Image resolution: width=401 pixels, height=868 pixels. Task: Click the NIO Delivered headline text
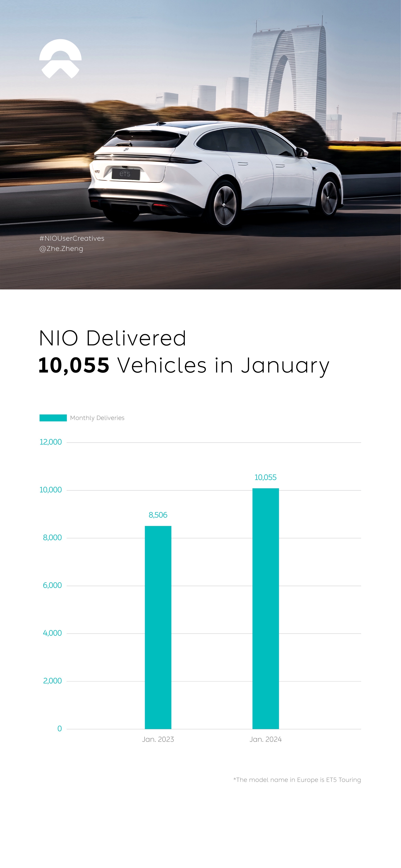[x=113, y=338]
